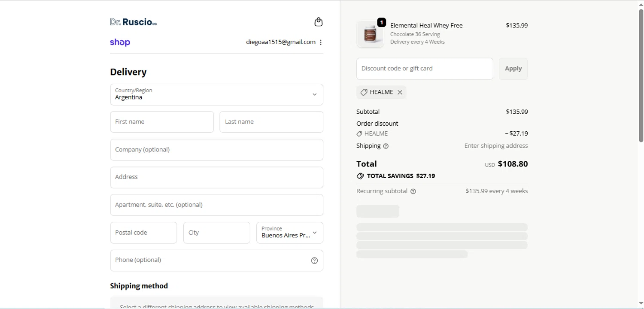Image resolution: width=644 pixels, height=309 pixels.
Task: Click the phone number help icon
Action: (314, 261)
